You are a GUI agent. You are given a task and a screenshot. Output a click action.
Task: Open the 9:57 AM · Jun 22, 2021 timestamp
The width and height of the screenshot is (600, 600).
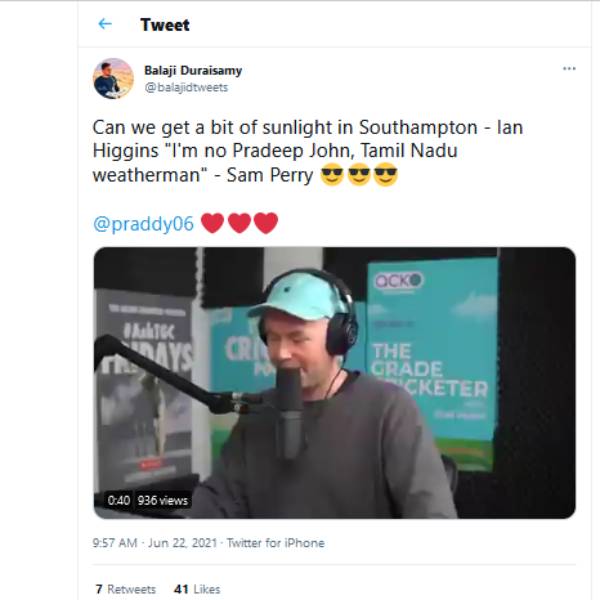pos(155,543)
